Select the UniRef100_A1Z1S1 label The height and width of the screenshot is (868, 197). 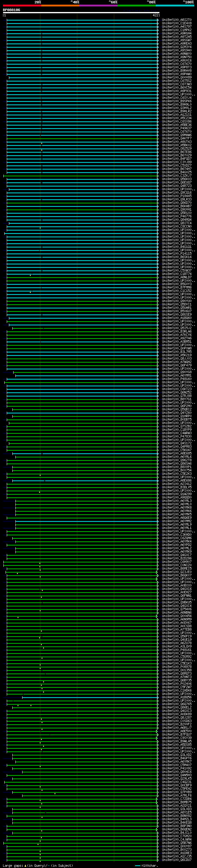click(177, 115)
